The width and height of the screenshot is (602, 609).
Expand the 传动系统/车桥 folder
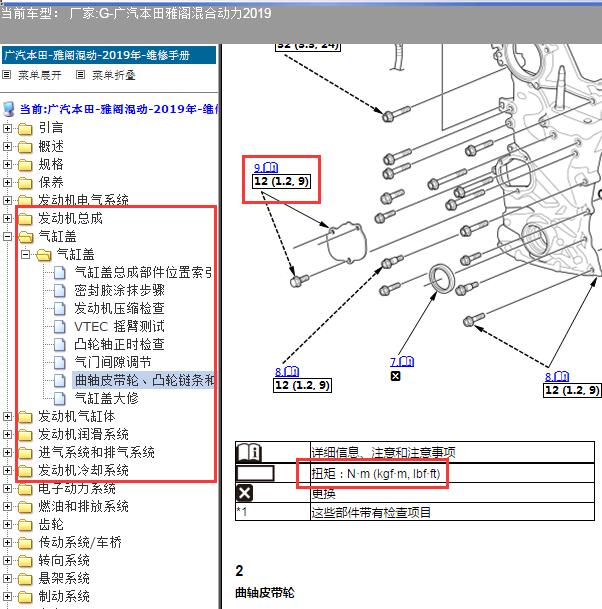coord(7,542)
